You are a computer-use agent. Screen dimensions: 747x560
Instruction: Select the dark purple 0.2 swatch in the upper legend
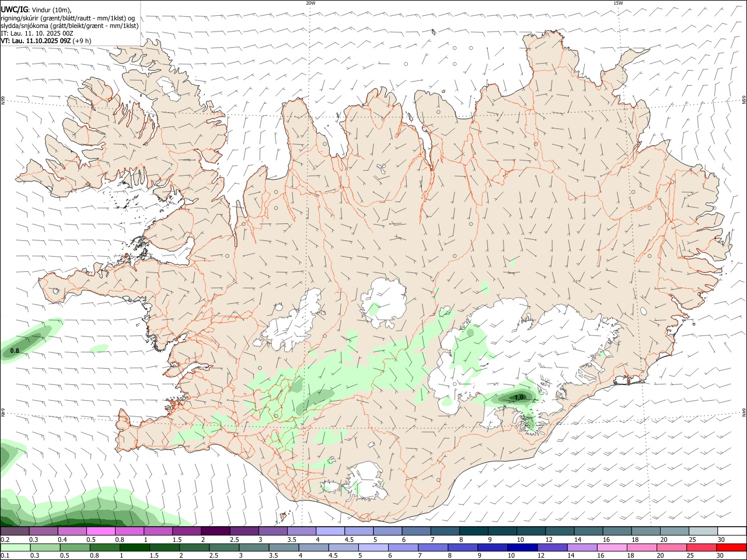coord(15,531)
